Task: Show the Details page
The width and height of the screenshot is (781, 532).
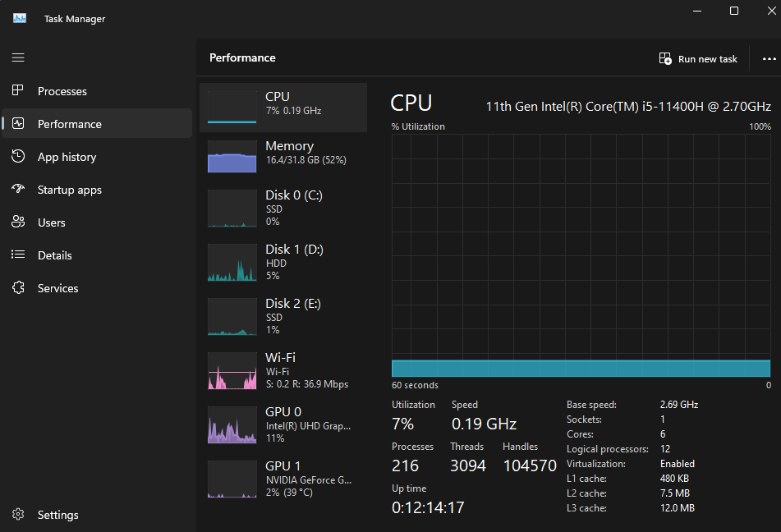Action: point(55,255)
